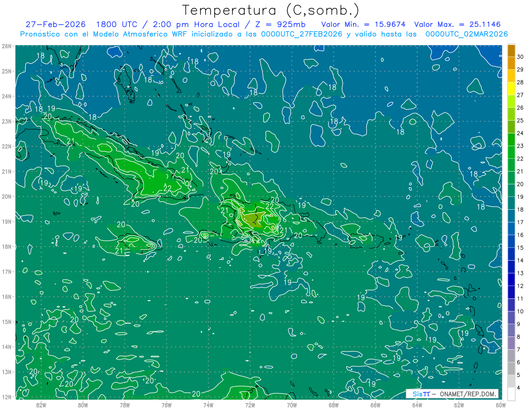This screenshot has width=532, height=411.
Task: Click the color scale value "28"
Action: coord(520,82)
